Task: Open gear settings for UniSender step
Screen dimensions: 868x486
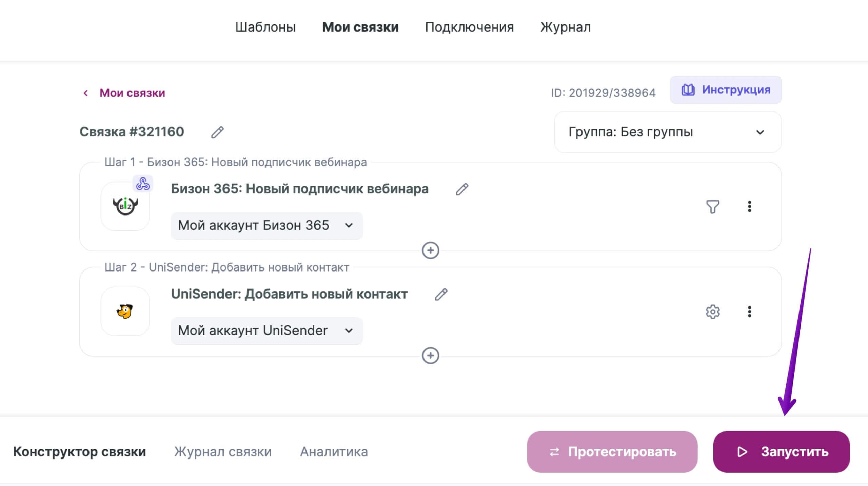Action: tap(713, 312)
